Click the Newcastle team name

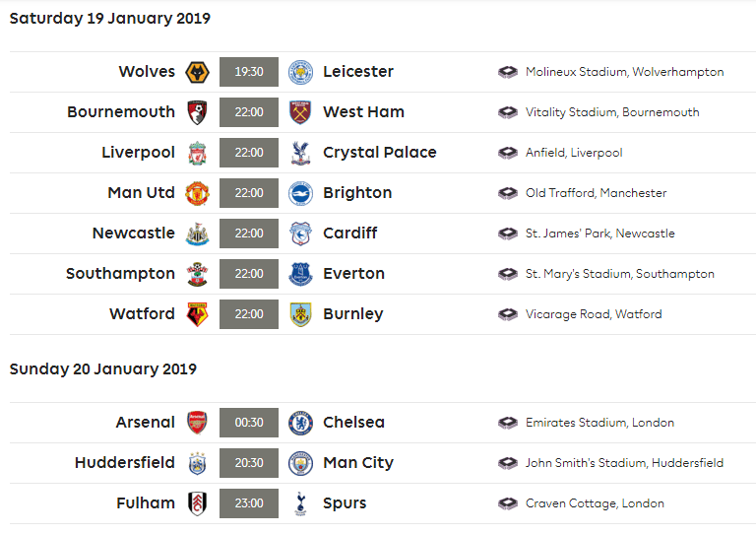(x=134, y=233)
